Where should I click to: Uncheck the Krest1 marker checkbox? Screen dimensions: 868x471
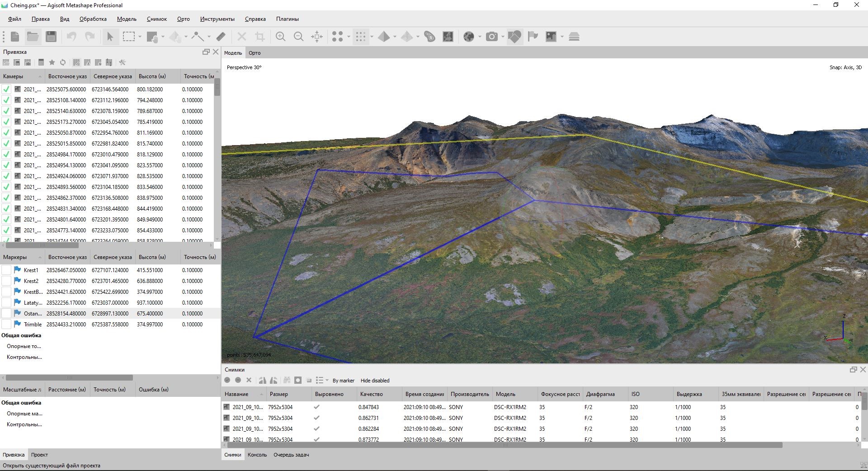click(x=6, y=270)
